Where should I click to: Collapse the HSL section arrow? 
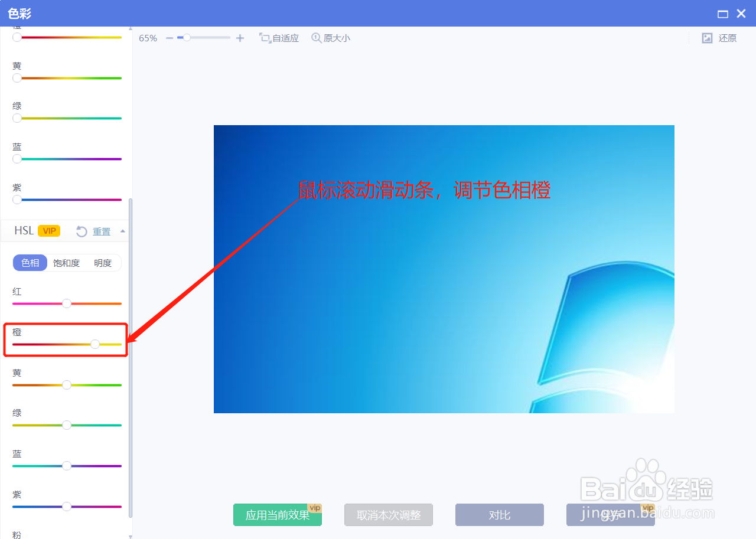[123, 231]
